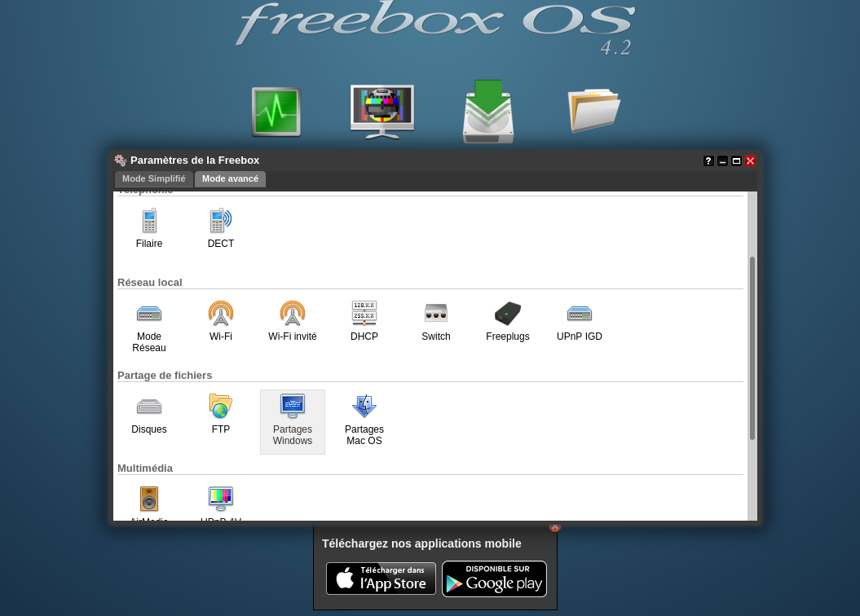This screenshot has height=616, width=860.
Task: Open the Disques settings
Action: click(x=149, y=415)
